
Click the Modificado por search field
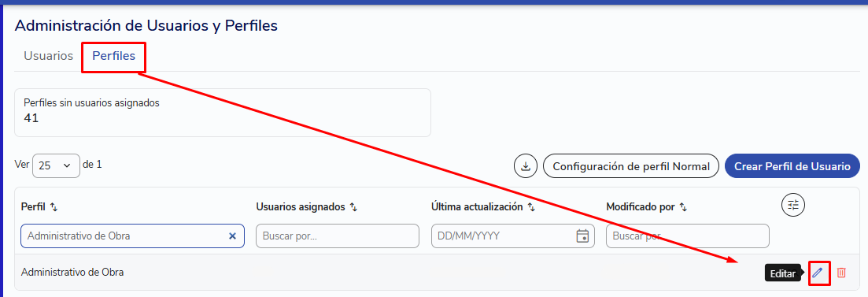coord(688,236)
